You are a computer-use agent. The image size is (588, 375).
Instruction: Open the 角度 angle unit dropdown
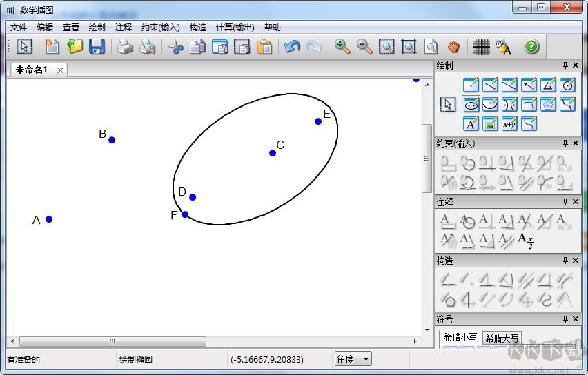point(366,359)
